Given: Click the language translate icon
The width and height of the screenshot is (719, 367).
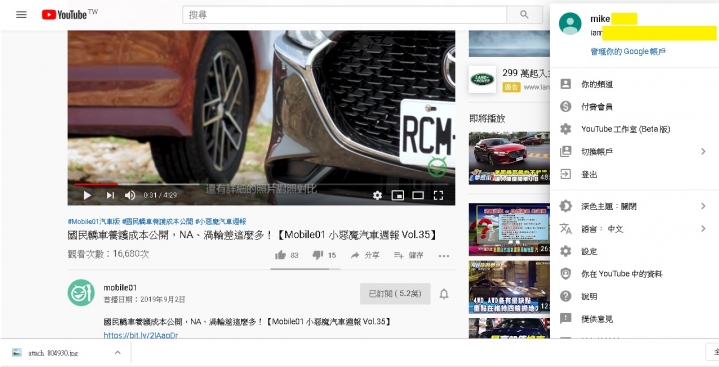Looking at the screenshot, I should pos(566,228).
